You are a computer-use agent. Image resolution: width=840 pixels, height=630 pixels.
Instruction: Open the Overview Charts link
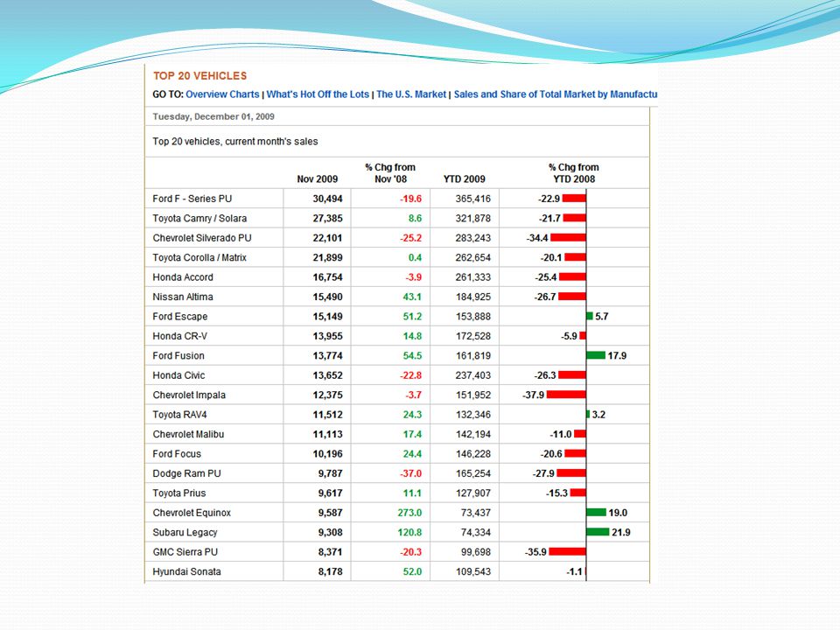coord(222,94)
